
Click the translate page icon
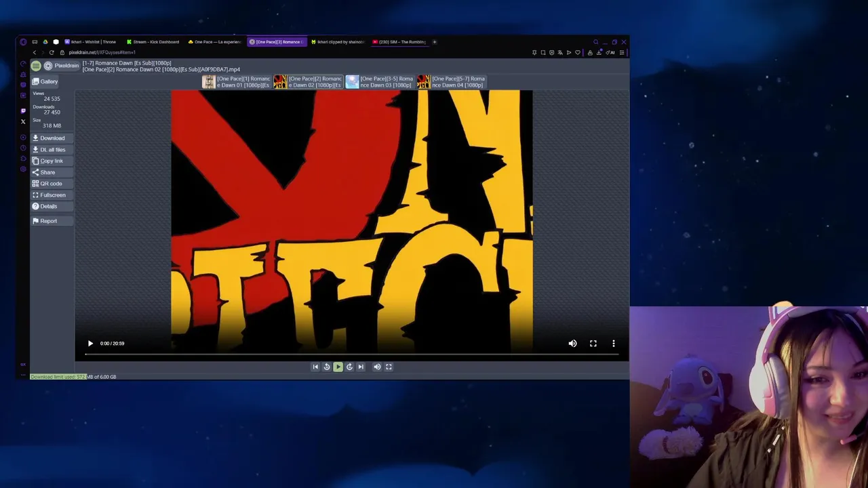pyautogui.click(x=560, y=52)
